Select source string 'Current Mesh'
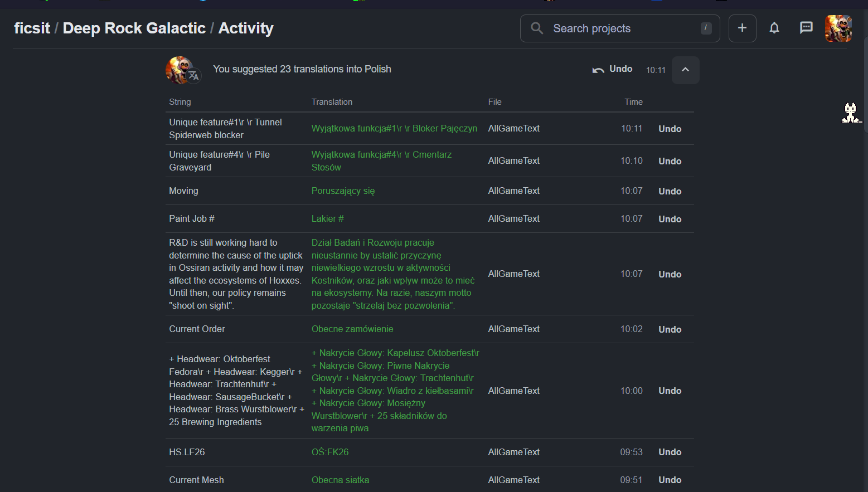The image size is (868, 492). pos(196,480)
